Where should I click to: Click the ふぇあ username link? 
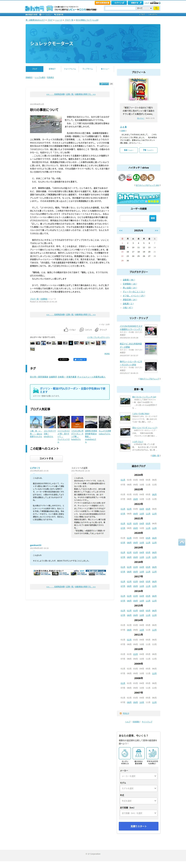tap(123, 127)
